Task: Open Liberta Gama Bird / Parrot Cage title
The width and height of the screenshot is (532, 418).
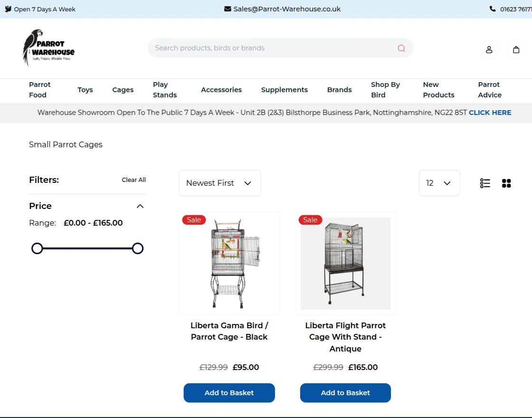Action: click(x=229, y=331)
